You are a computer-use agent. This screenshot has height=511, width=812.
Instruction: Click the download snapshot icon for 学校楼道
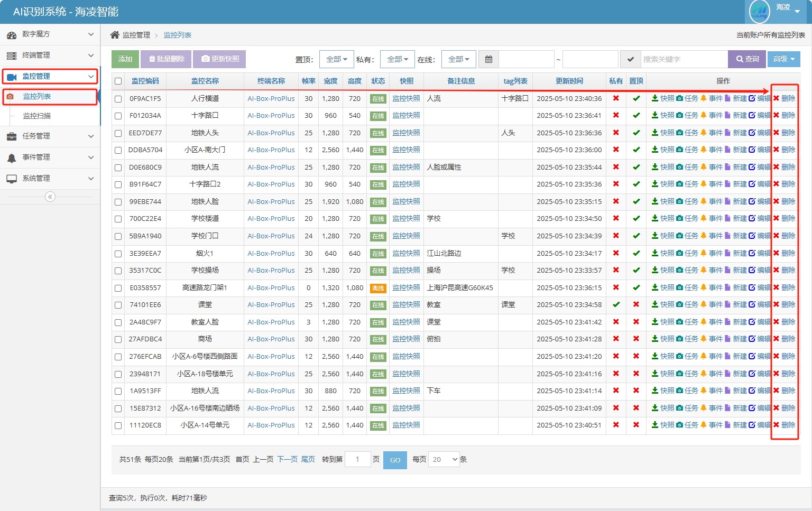655,218
